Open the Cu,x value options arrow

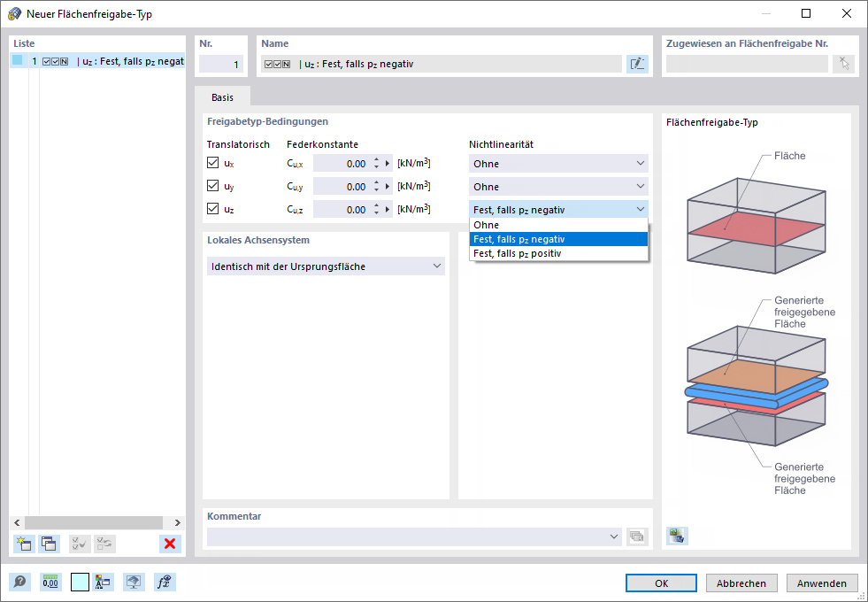[388, 164]
